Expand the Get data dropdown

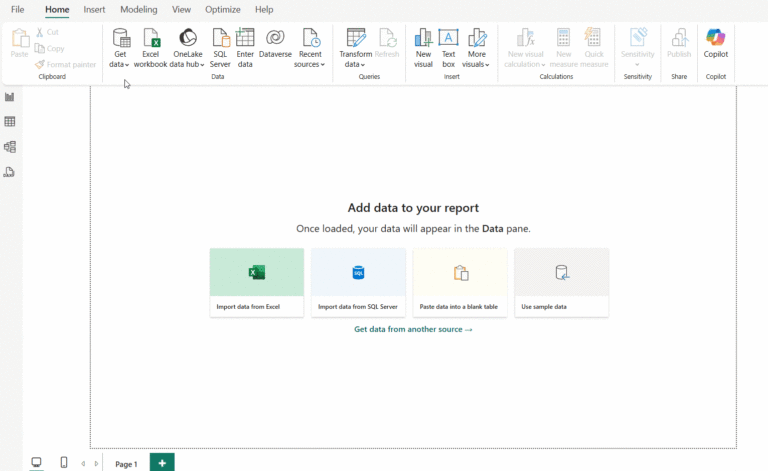120,64
